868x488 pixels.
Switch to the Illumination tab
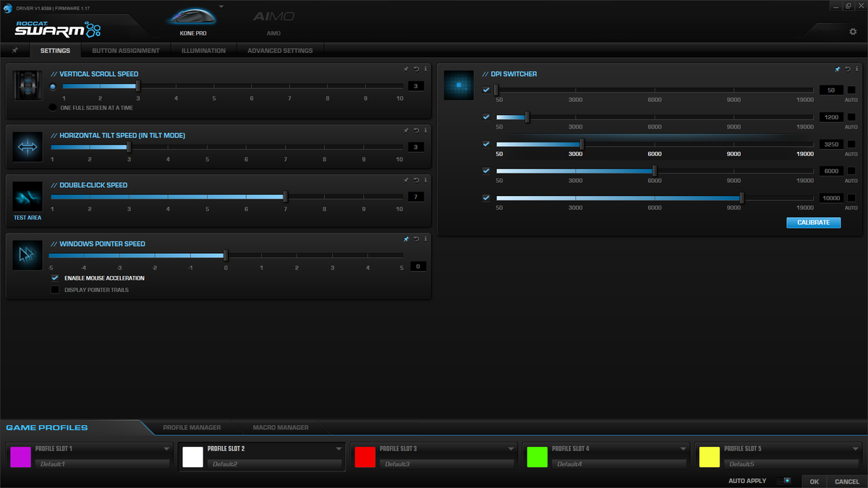pos(203,51)
